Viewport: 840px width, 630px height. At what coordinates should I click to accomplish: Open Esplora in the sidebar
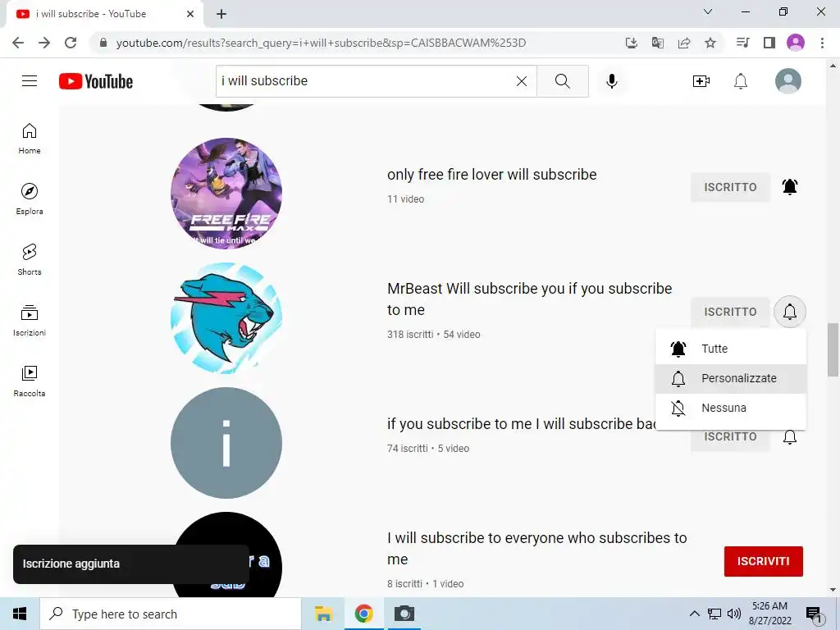[30, 199]
